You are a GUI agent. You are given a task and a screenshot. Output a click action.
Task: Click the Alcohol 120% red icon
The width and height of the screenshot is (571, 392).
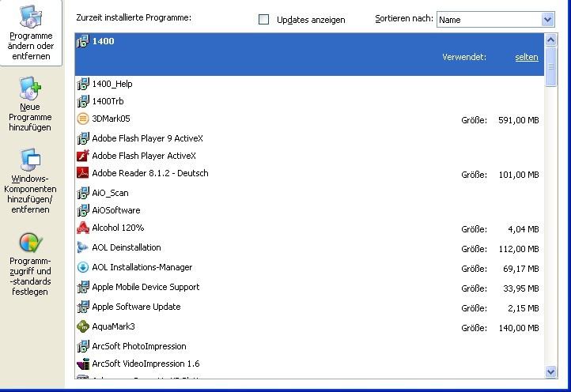pos(83,228)
